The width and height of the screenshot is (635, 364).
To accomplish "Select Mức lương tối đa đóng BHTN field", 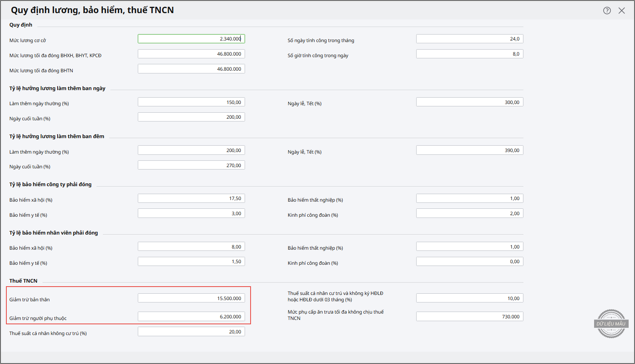I will [x=191, y=69].
